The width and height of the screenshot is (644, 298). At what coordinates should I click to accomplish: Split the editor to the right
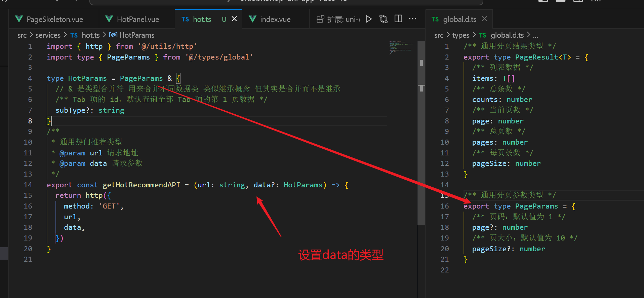398,19
